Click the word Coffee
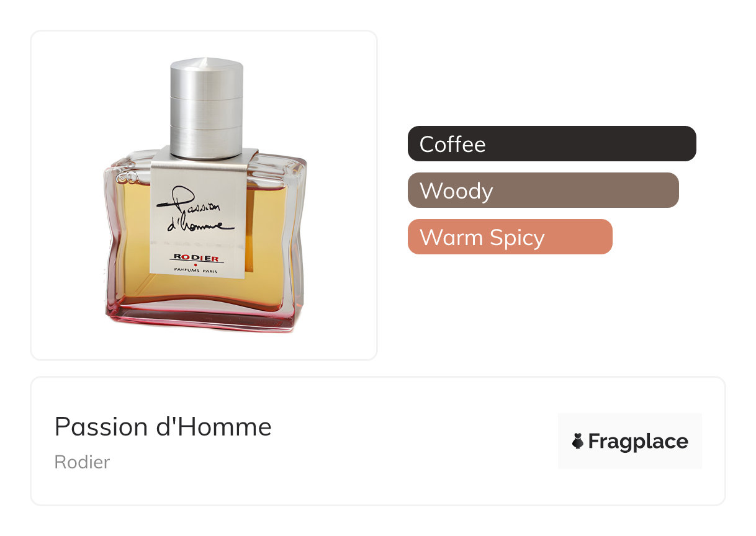Viewport: 756px width, 536px height. click(x=452, y=144)
